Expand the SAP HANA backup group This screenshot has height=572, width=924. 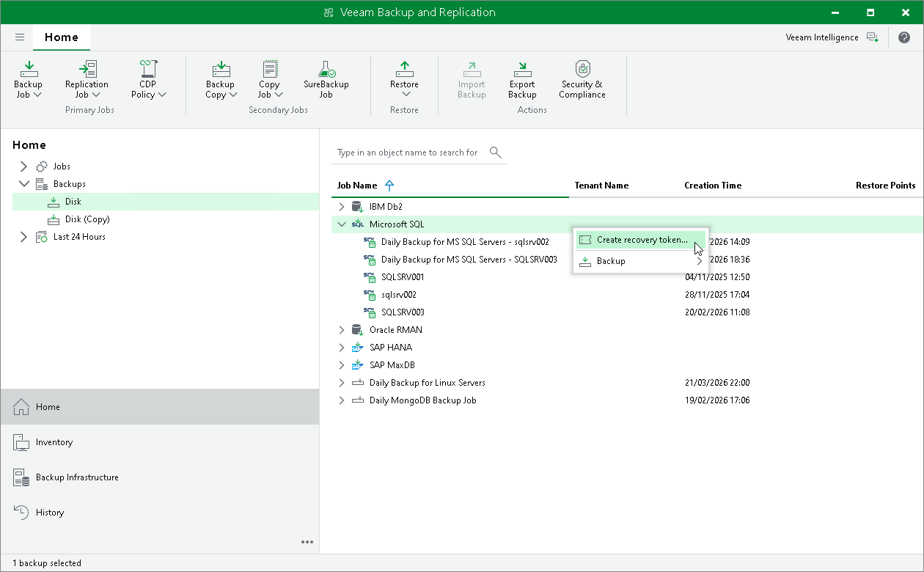[x=342, y=348]
